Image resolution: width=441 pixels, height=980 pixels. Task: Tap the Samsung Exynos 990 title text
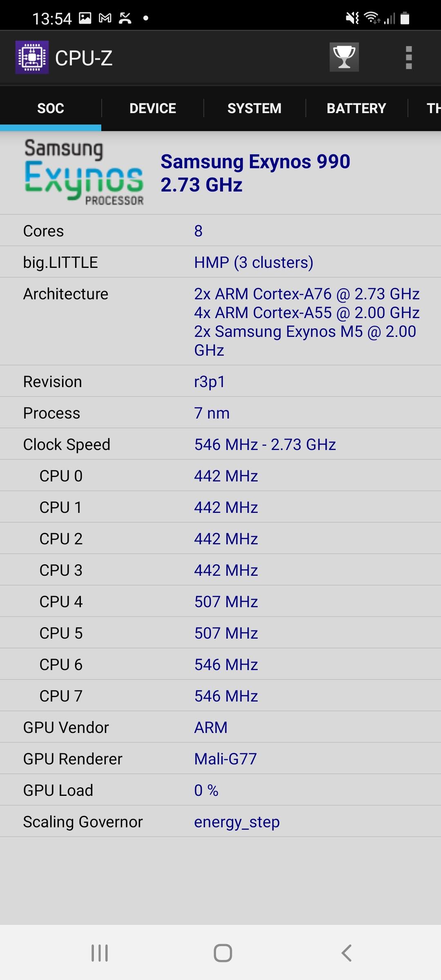(255, 162)
